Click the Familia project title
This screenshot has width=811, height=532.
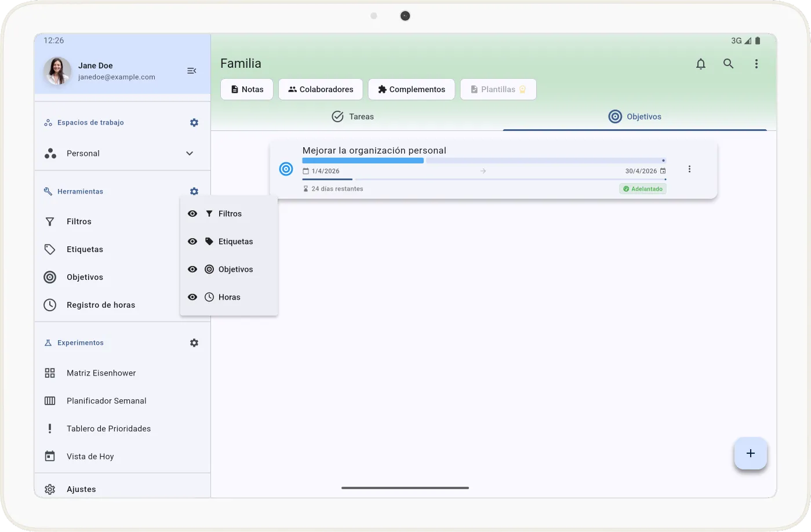(241, 64)
